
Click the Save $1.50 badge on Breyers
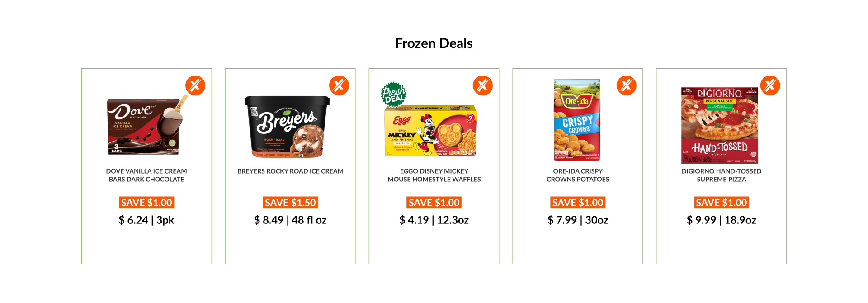(290, 203)
